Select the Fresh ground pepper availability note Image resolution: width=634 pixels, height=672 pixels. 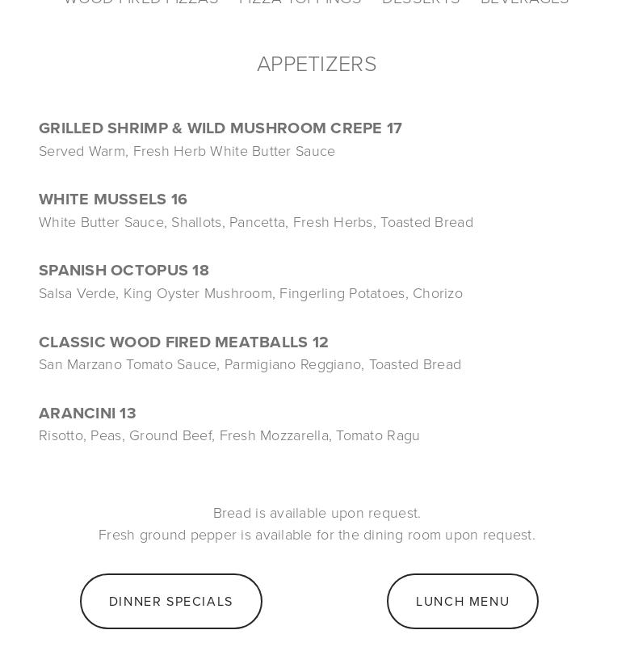[x=317, y=535]
